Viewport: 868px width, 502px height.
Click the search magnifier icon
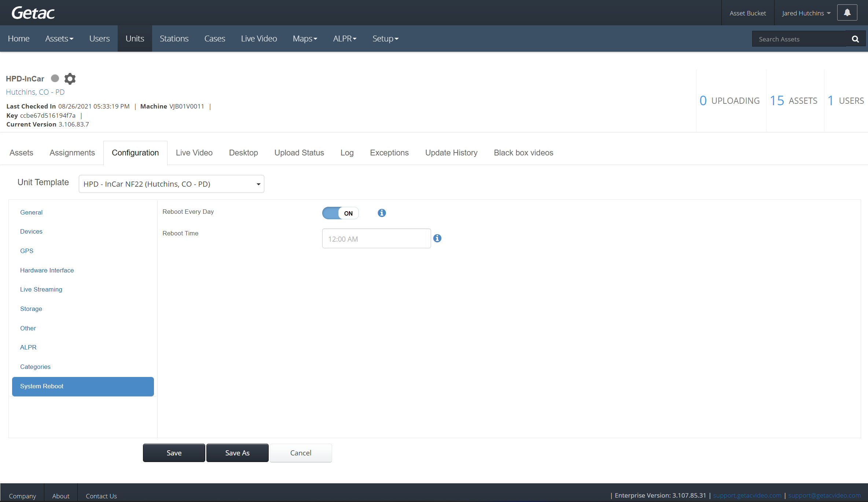pyautogui.click(x=855, y=39)
